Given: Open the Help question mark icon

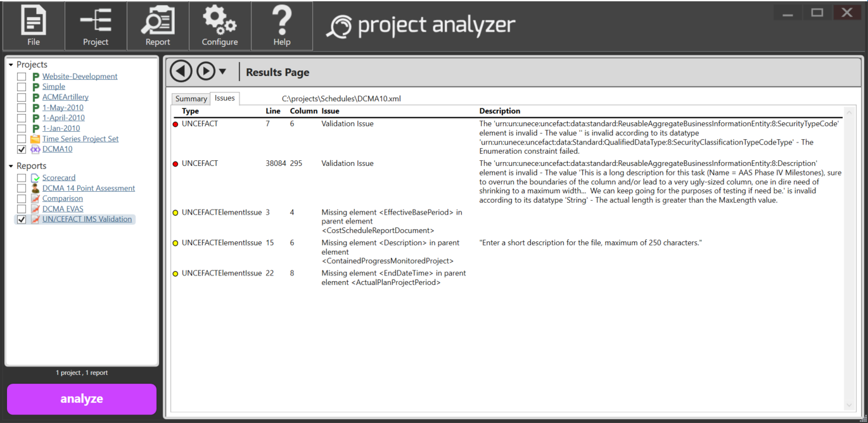Looking at the screenshot, I should coord(282,27).
